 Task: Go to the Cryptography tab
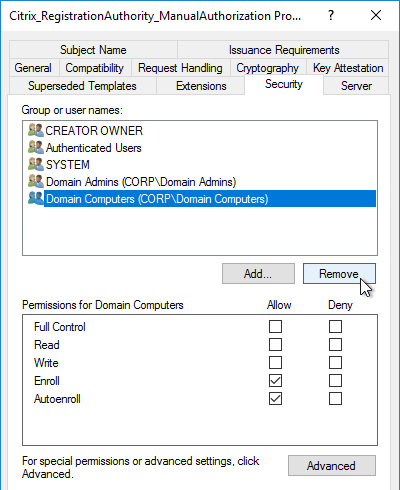pyautogui.click(x=268, y=68)
